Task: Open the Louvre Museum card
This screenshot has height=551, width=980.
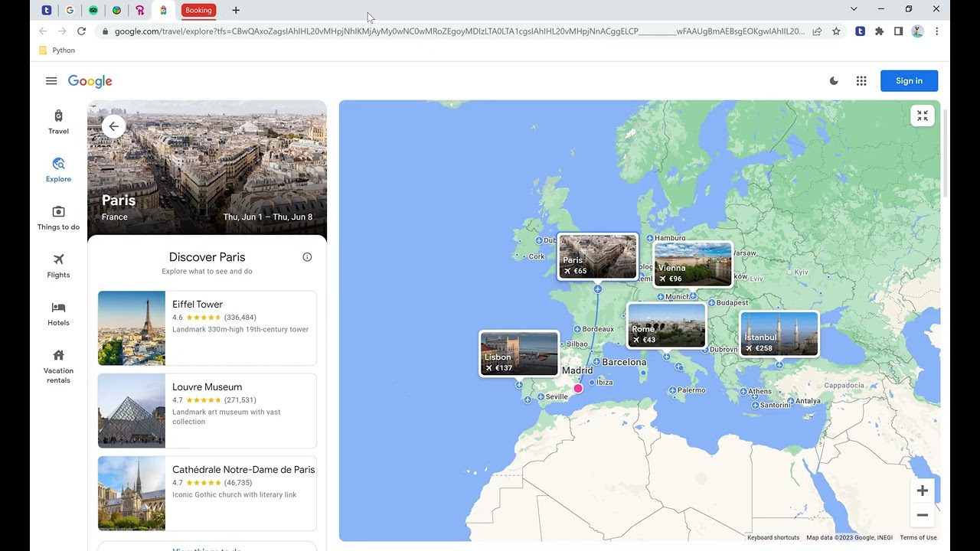Action: tap(207, 411)
